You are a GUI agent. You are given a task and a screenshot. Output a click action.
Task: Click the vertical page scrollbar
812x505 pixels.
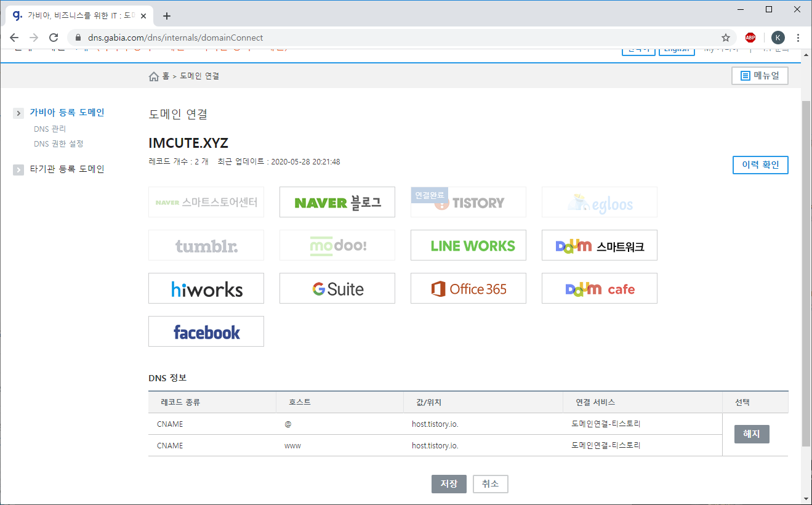coord(806,273)
